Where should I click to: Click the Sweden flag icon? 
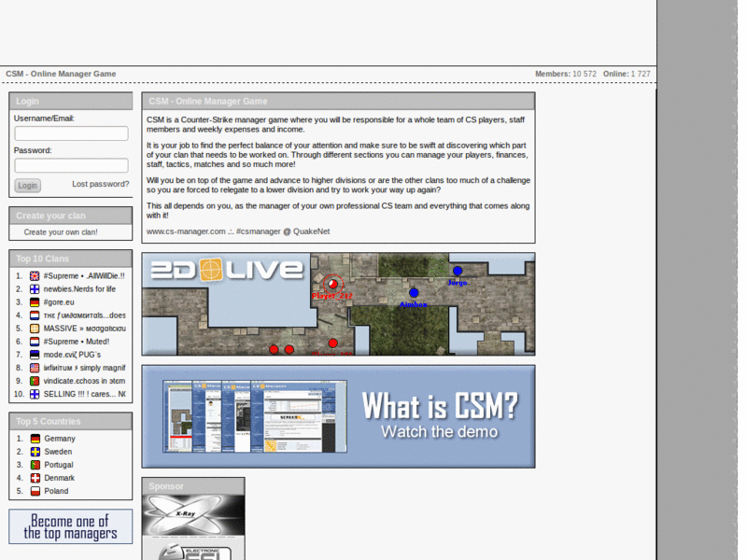pos(35,452)
